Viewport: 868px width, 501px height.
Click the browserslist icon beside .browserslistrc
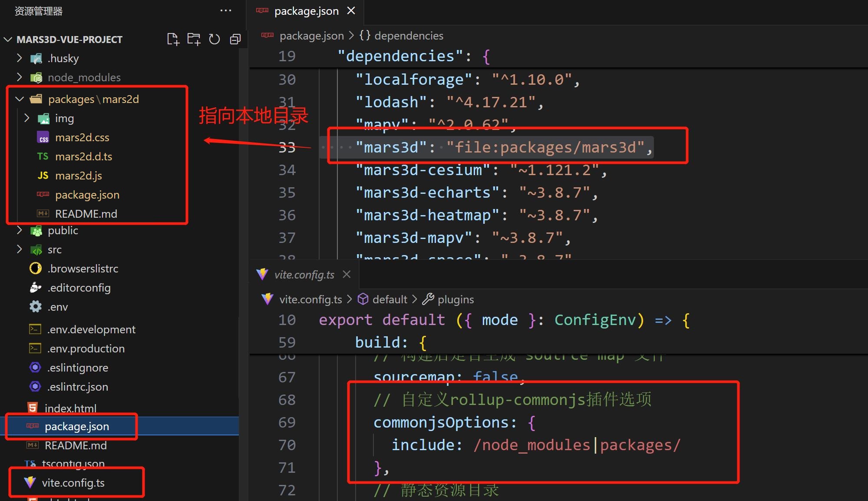tap(36, 269)
